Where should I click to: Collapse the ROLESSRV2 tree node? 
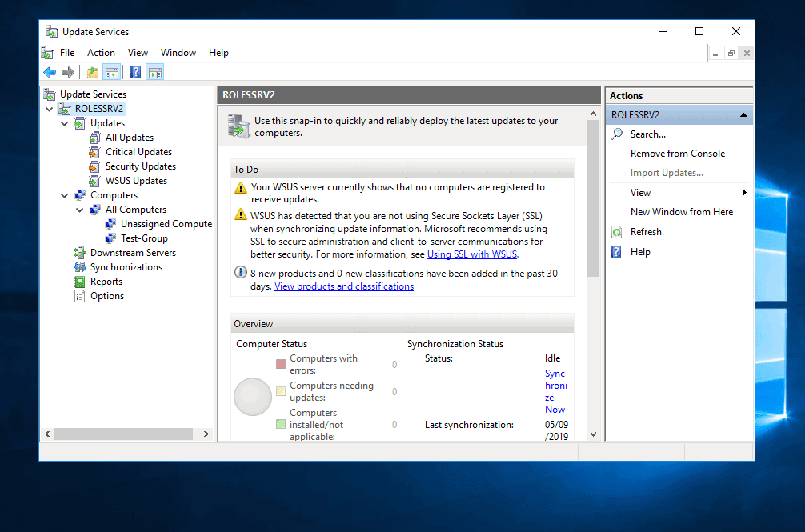[50, 109]
